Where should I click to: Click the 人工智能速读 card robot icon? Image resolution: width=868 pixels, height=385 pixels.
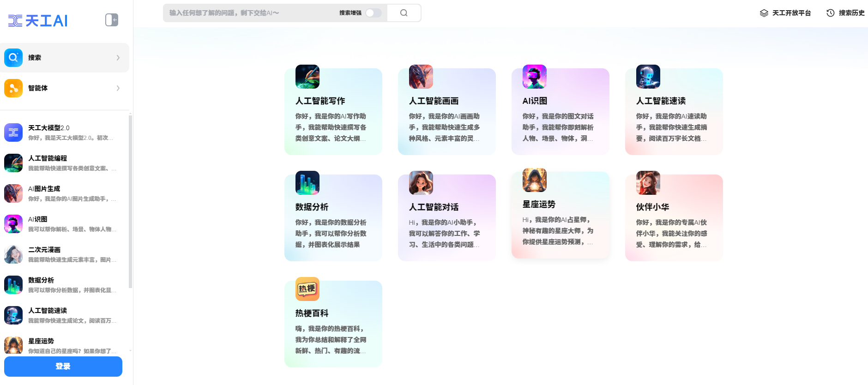648,77
